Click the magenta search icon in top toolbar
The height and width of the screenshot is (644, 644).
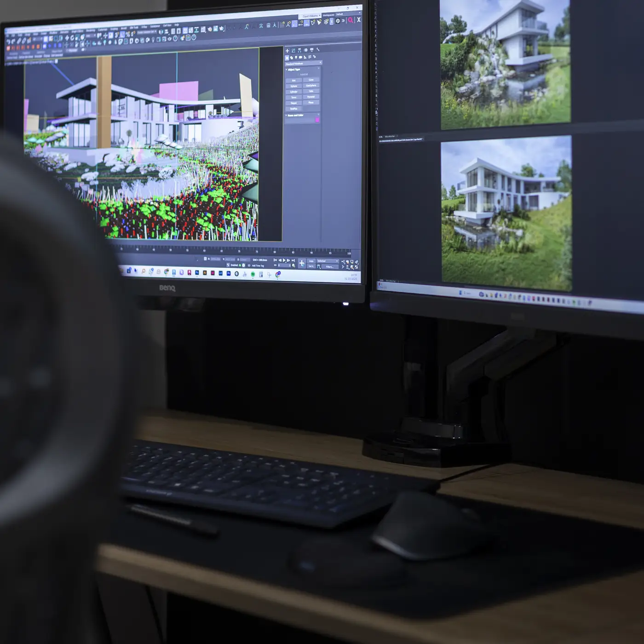click(351, 20)
